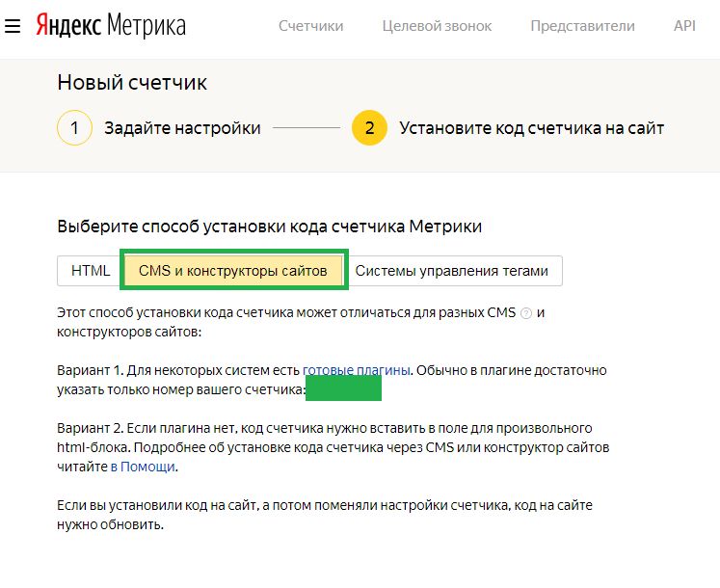Follow the в Помощи link

(143, 467)
